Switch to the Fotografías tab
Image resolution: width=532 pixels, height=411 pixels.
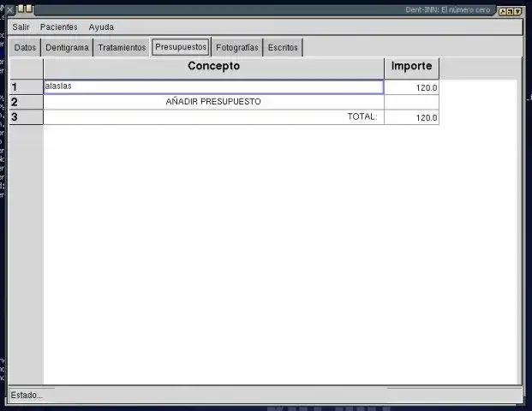click(x=237, y=47)
